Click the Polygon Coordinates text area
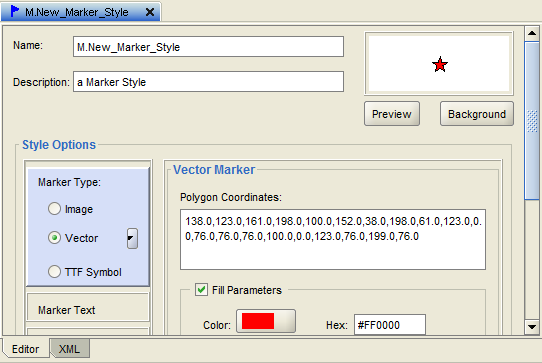Screen dimensions: 542x363 pos(333,239)
